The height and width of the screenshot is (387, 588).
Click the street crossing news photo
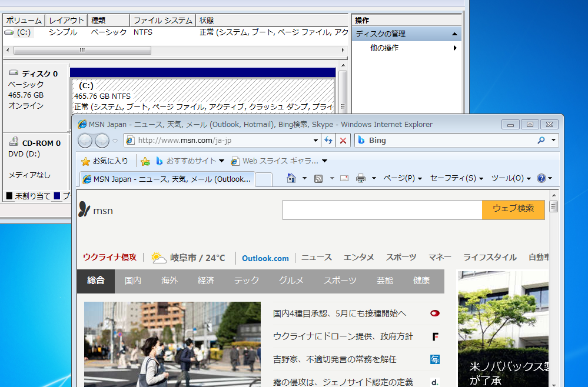click(x=172, y=344)
